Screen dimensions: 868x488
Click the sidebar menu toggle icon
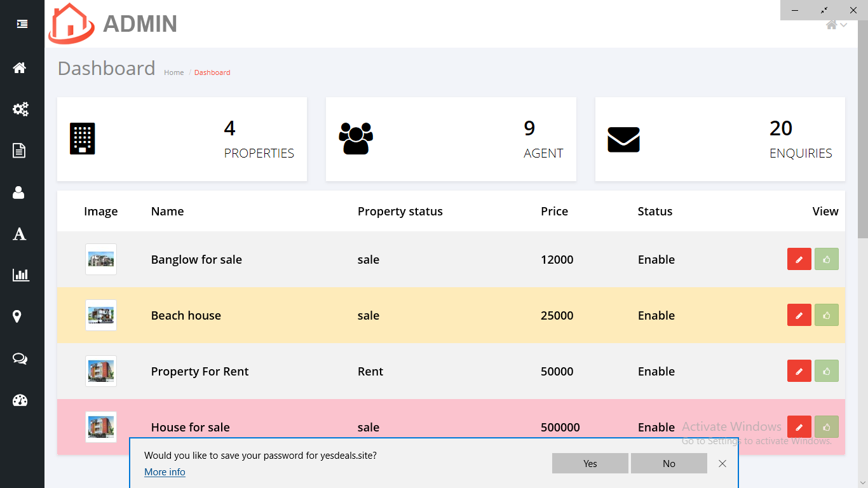click(22, 24)
